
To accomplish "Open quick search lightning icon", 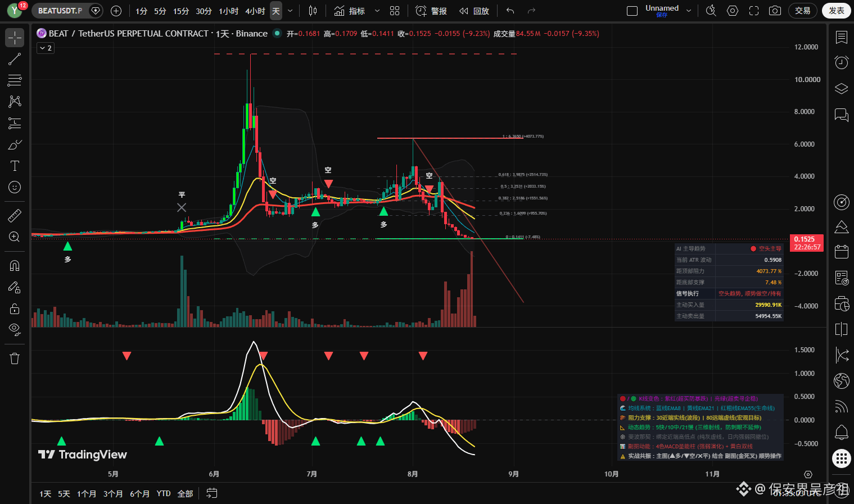I will (x=711, y=11).
